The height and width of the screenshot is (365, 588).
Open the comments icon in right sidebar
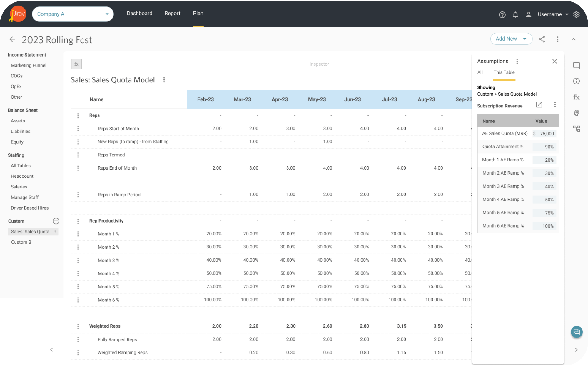pyautogui.click(x=576, y=65)
